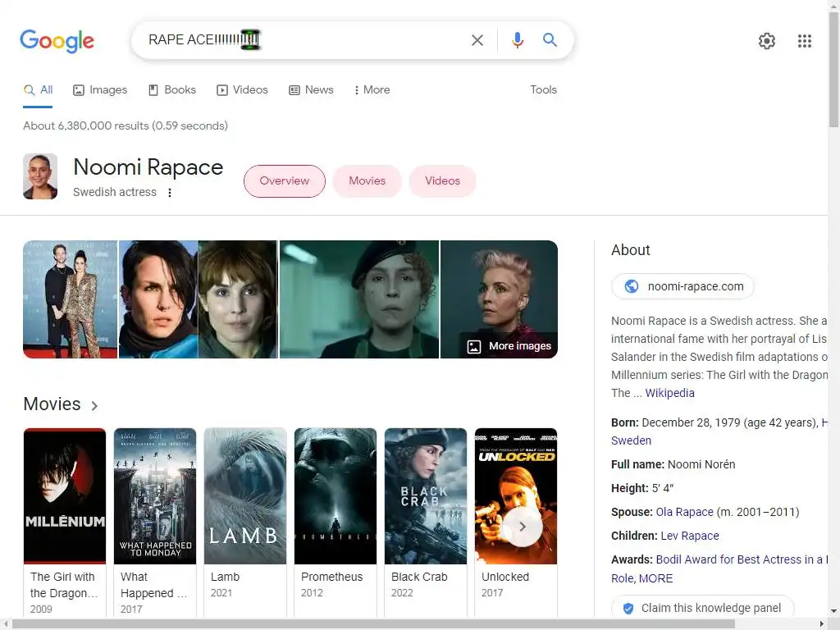
Task: Open the Noomi Rapace profile thumbnail
Action: 40,177
